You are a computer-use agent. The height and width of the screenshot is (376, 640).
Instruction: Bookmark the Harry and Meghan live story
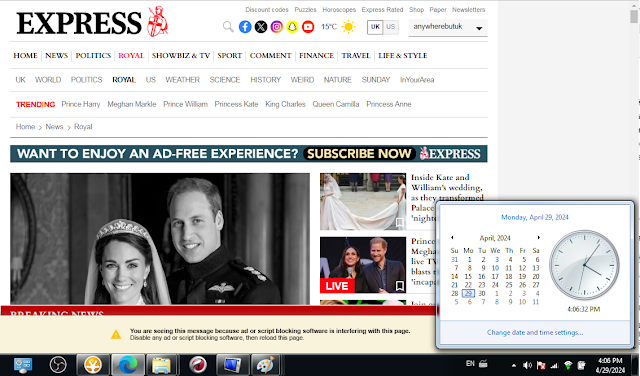pyautogui.click(x=400, y=286)
